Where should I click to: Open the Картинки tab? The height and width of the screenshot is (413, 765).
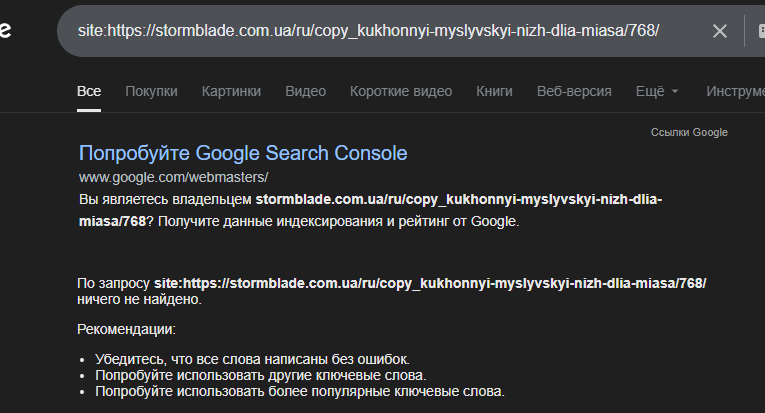tap(231, 91)
